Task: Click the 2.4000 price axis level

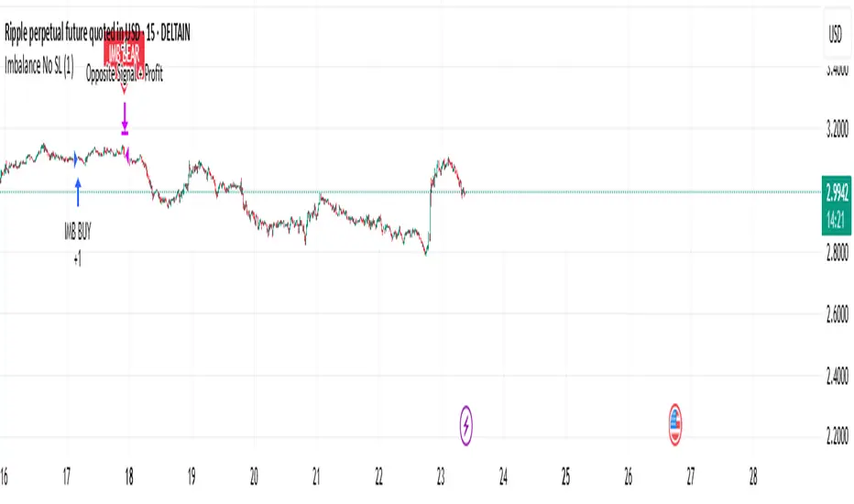Action: pyautogui.click(x=834, y=377)
